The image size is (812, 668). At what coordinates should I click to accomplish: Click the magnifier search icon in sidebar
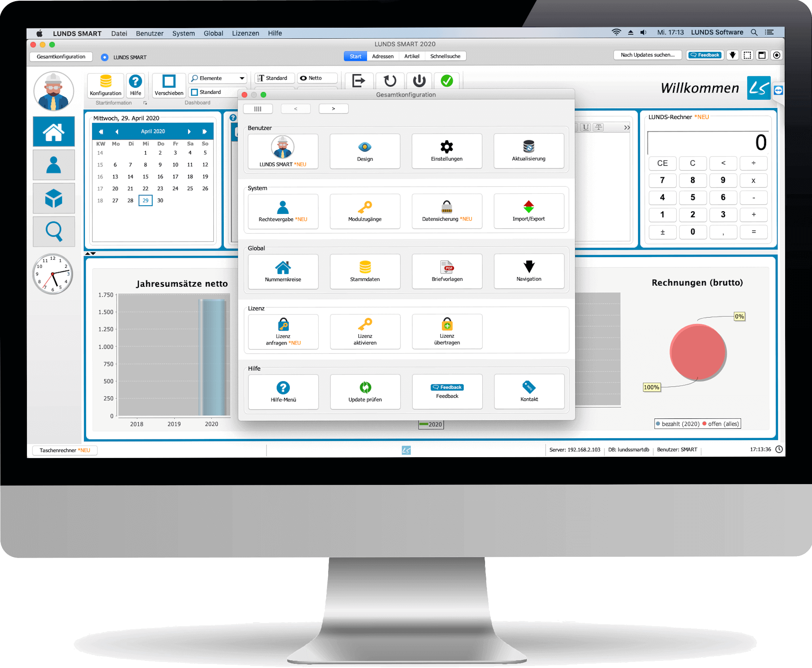coord(53,231)
